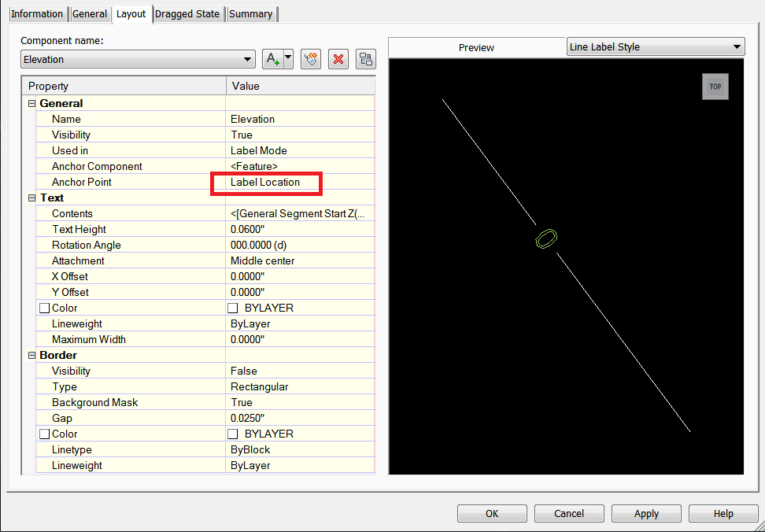The width and height of the screenshot is (765, 532).
Task: Edit the Contents value field
Action: (x=299, y=213)
